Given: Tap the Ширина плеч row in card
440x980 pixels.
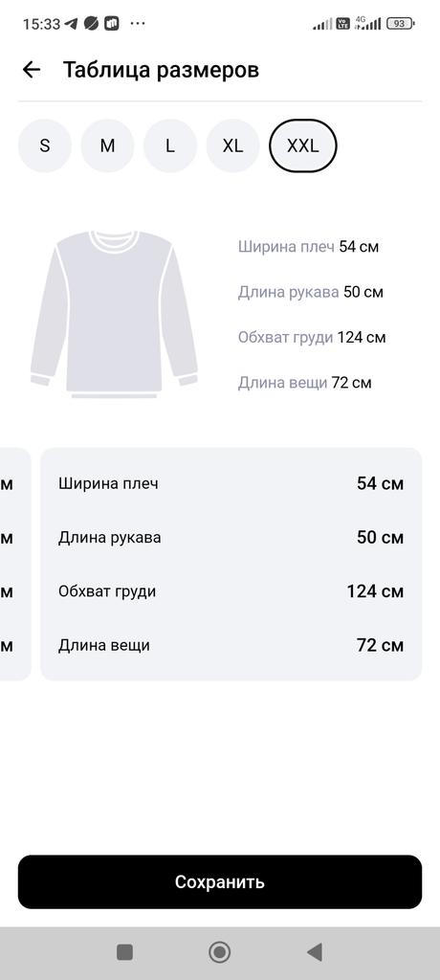Looking at the screenshot, I should click(x=231, y=483).
